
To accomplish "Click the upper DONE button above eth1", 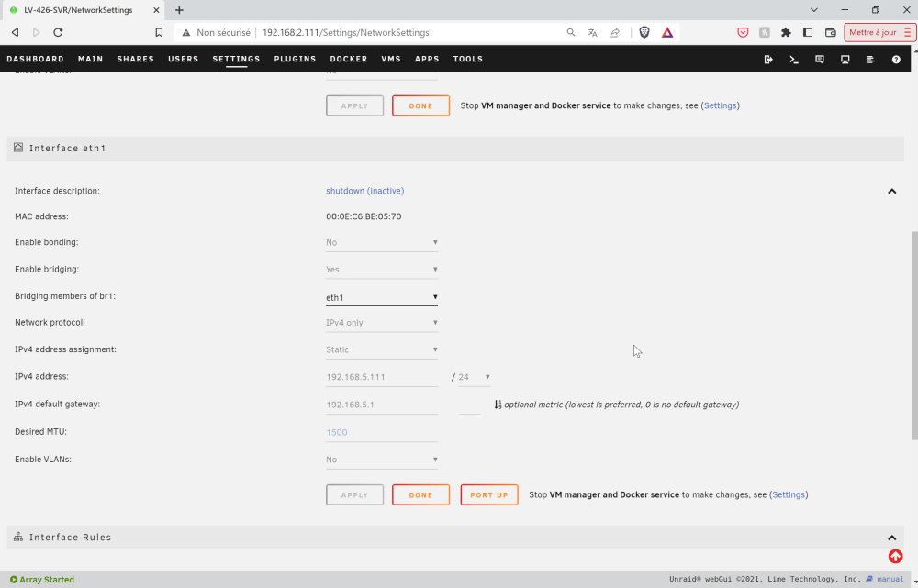I will click(421, 105).
